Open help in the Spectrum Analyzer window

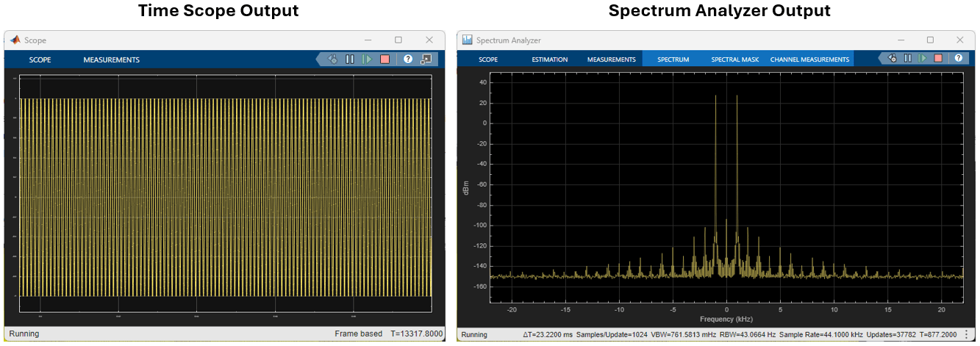coord(959,58)
